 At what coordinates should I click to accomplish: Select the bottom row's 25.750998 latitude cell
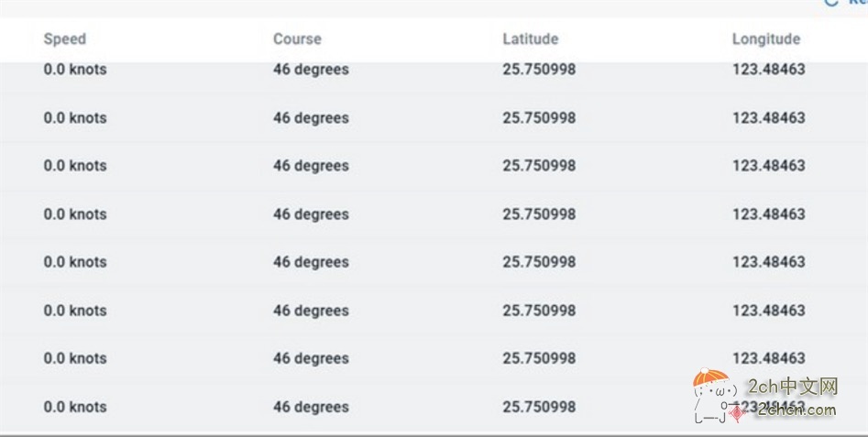539,407
